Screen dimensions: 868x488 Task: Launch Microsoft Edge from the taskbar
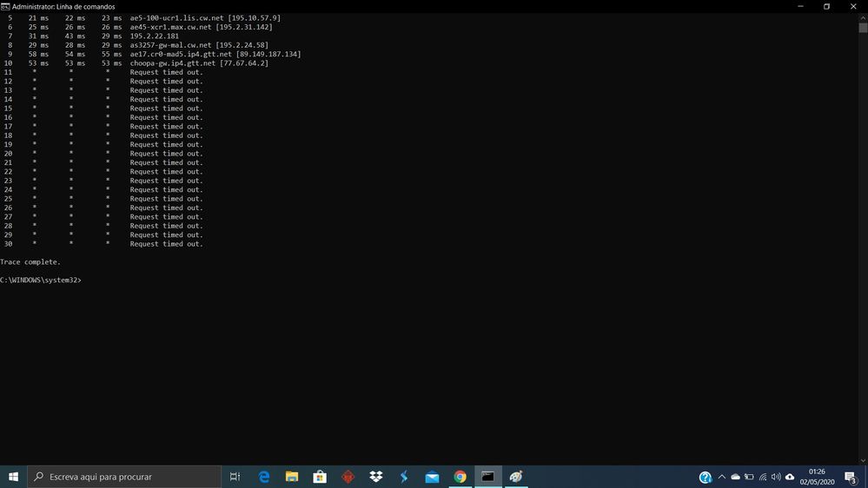point(264,477)
